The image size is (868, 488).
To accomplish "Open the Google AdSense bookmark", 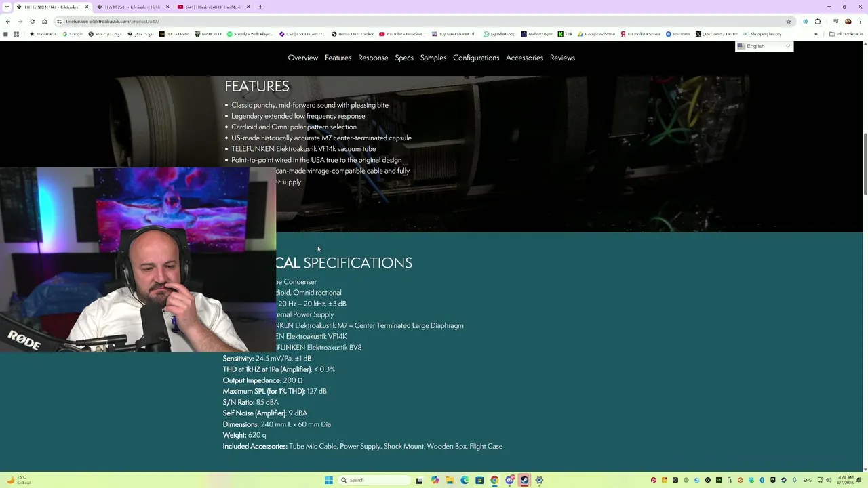I will click(597, 34).
